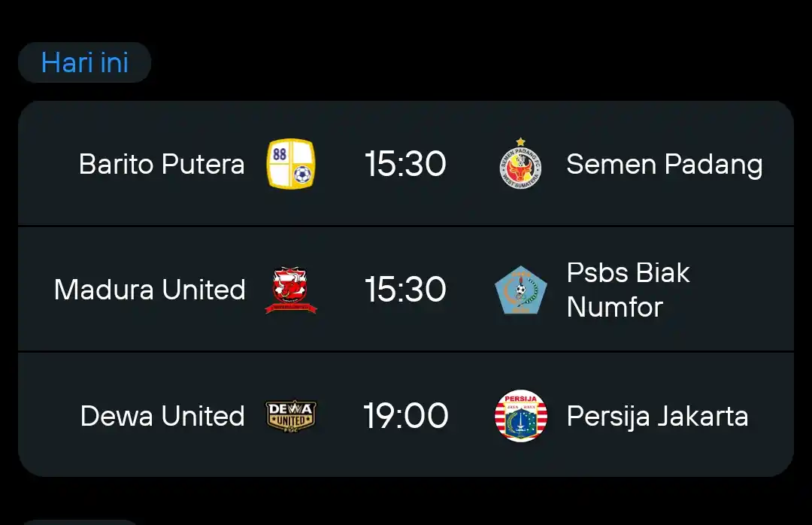
Task: Click the Dewa United gold badge
Action: [x=290, y=416]
